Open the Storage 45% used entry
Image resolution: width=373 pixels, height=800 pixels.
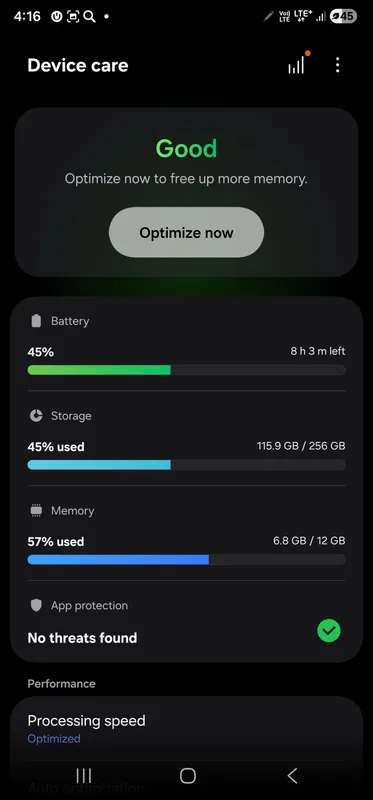[186, 439]
